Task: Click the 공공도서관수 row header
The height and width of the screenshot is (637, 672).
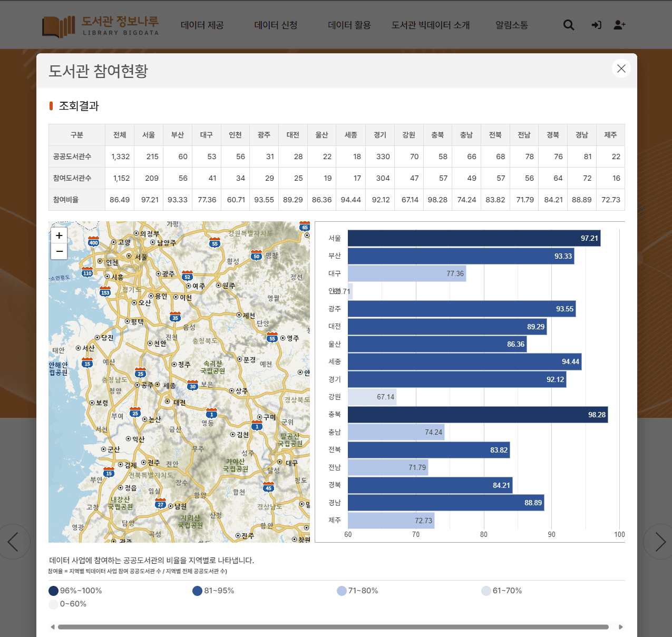Action: 77,156
